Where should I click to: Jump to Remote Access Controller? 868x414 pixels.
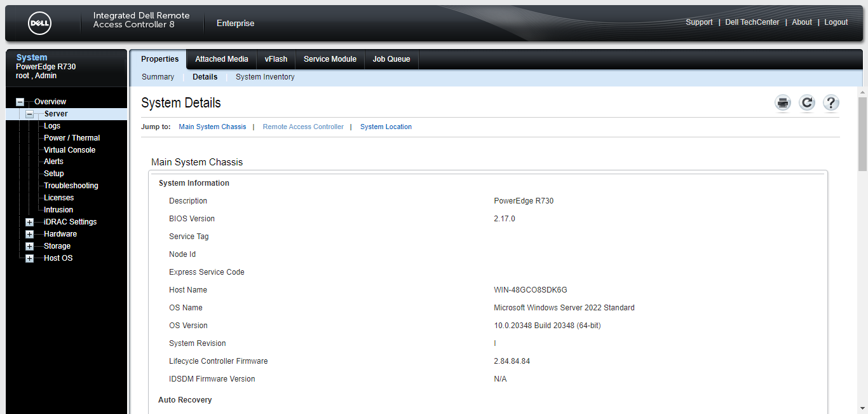click(303, 127)
